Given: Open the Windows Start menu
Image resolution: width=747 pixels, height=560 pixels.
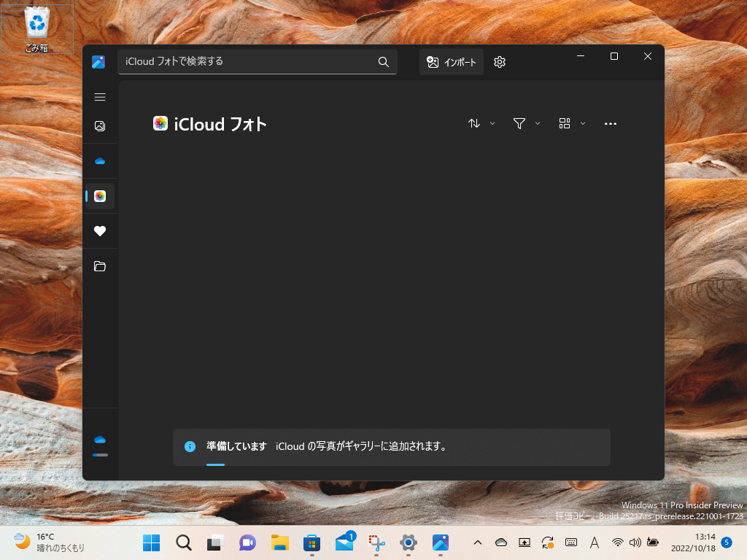Looking at the screenshot, I should [x=150, y=542].
